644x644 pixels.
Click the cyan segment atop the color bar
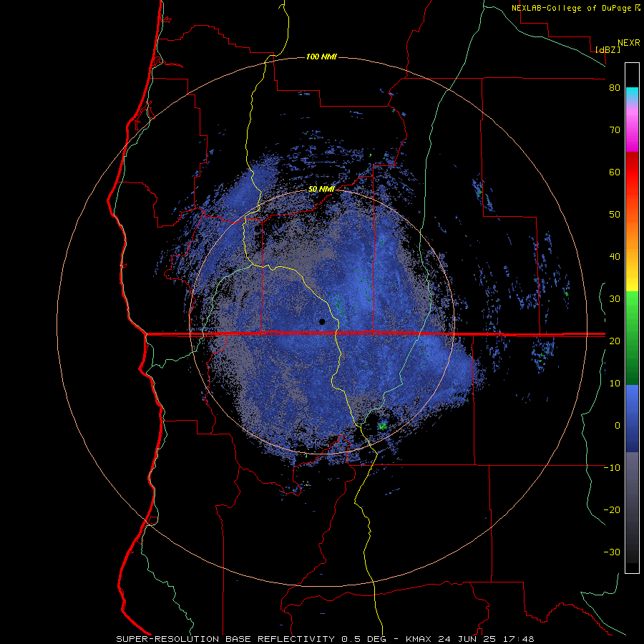632,94
